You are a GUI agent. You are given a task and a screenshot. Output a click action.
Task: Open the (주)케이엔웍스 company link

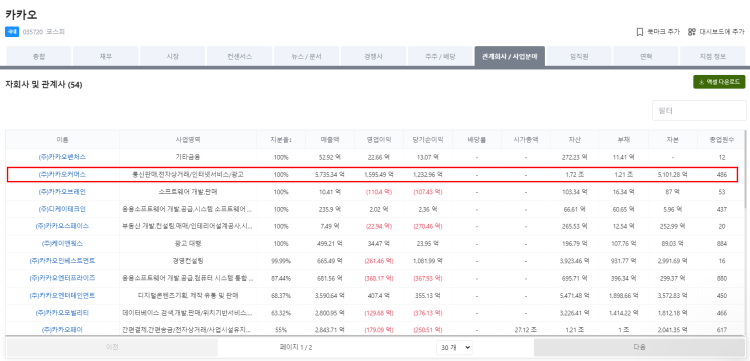click(62, 243)
